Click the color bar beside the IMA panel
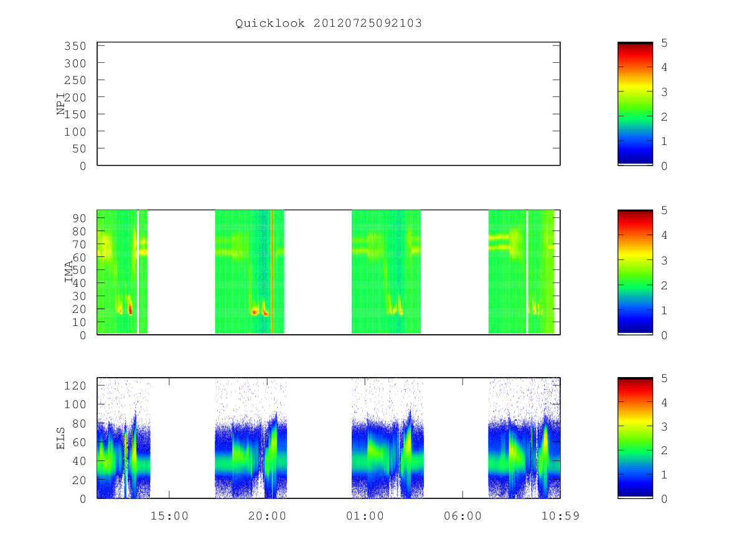Screen dimensions: 747x560 click(x=635, y=272)
